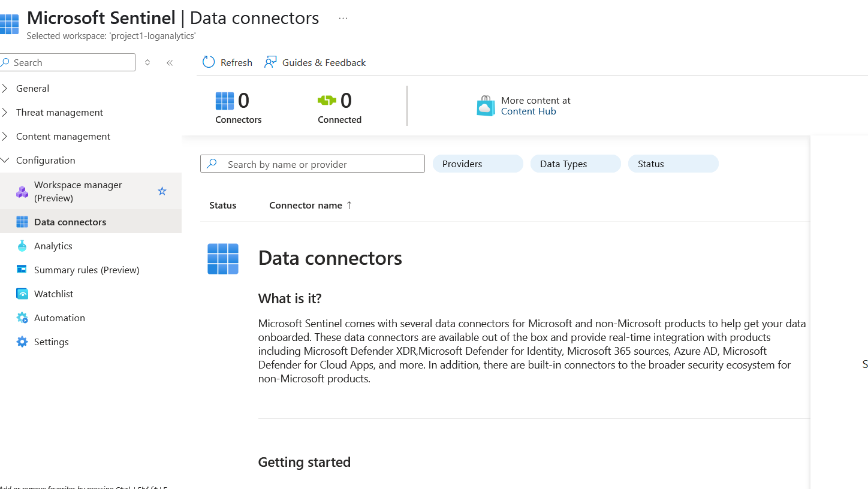
Task: Click the sidebar search magnifier icon
Action: coord(5,62)
